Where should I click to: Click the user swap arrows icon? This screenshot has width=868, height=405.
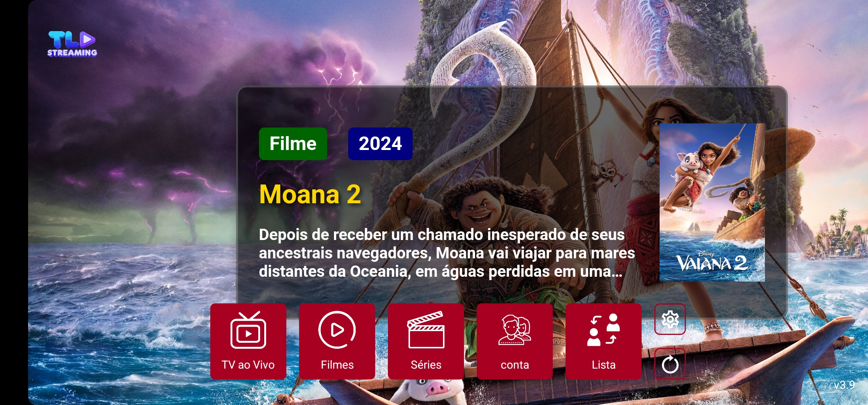click(x=603, y=330)
